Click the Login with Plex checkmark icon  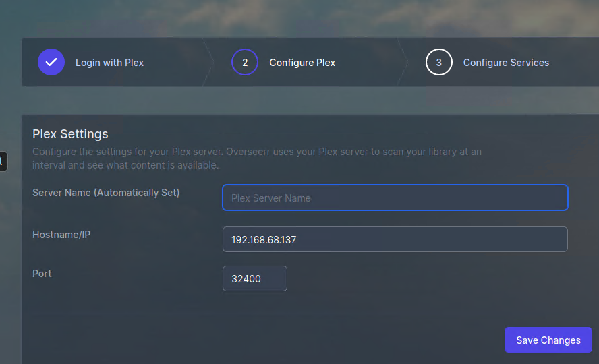tap(51, 62)
